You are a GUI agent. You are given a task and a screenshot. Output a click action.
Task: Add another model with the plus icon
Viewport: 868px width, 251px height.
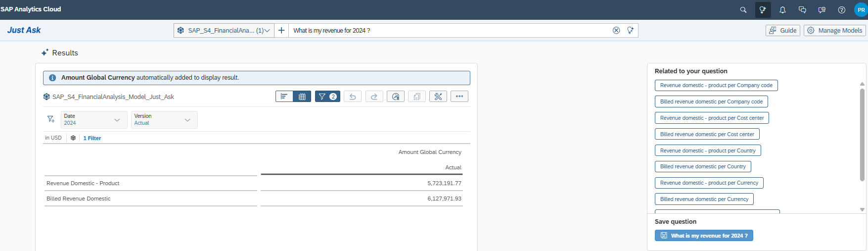pos(281,30)
